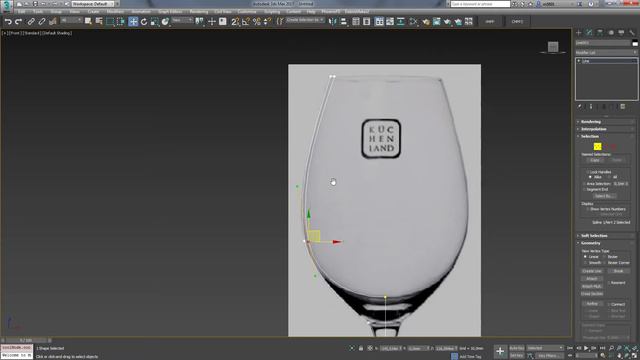
Task: Select the Smooth new vertex type
Action: [585, 263]
